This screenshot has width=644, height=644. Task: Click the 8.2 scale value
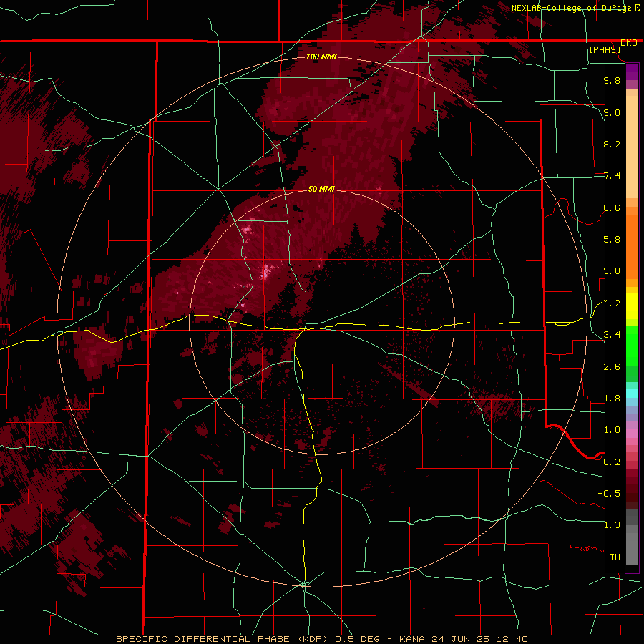pos(612,144)
